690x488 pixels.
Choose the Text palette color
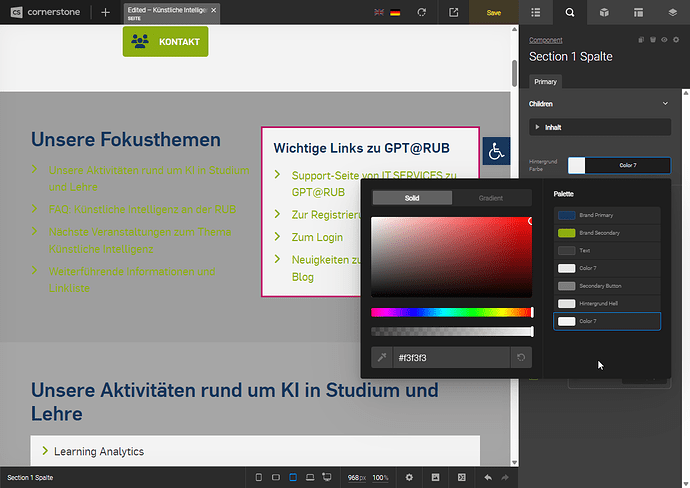tap(607, 250)
